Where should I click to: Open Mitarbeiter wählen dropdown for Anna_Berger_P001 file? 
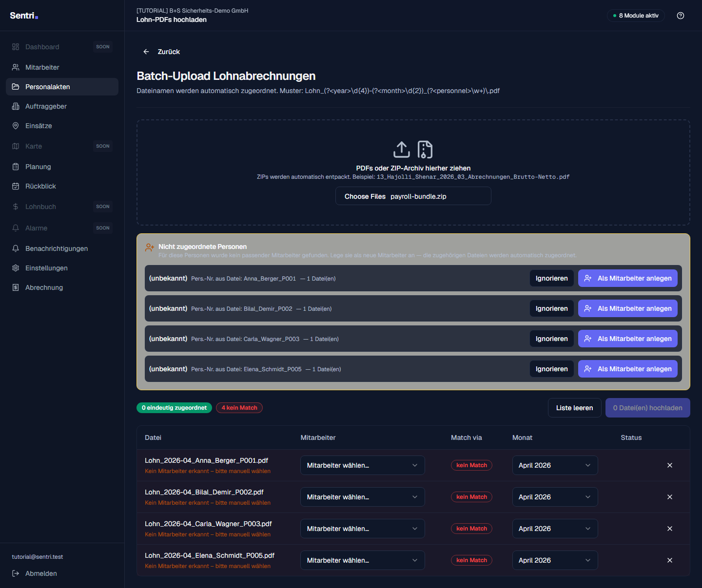363,465
